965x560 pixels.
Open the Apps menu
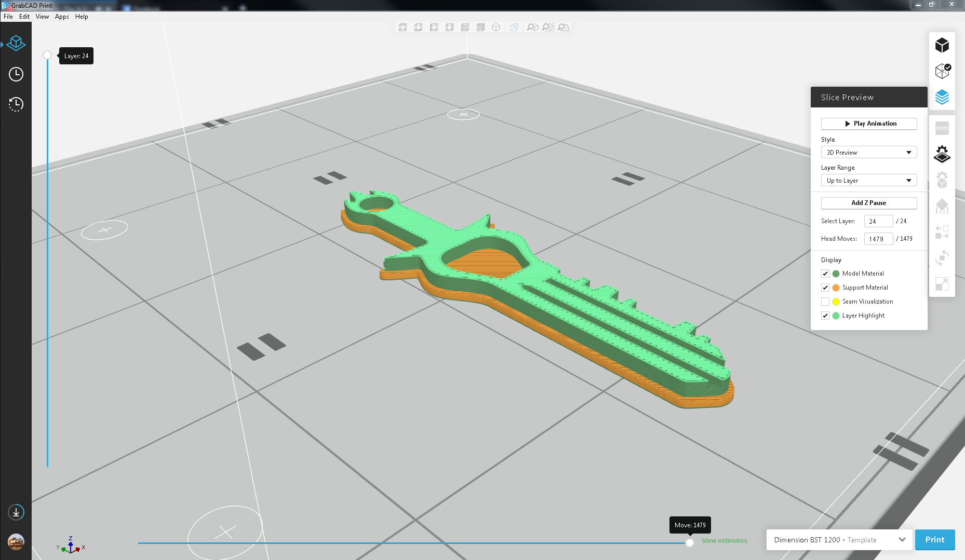(62, 17)
